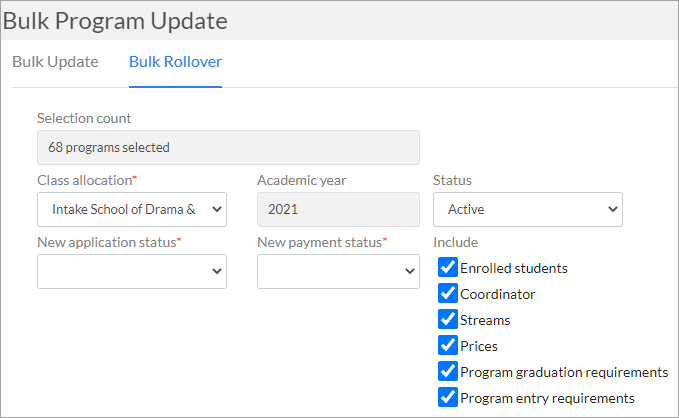Click the Academic year field showing 2021

coord(338,210)
